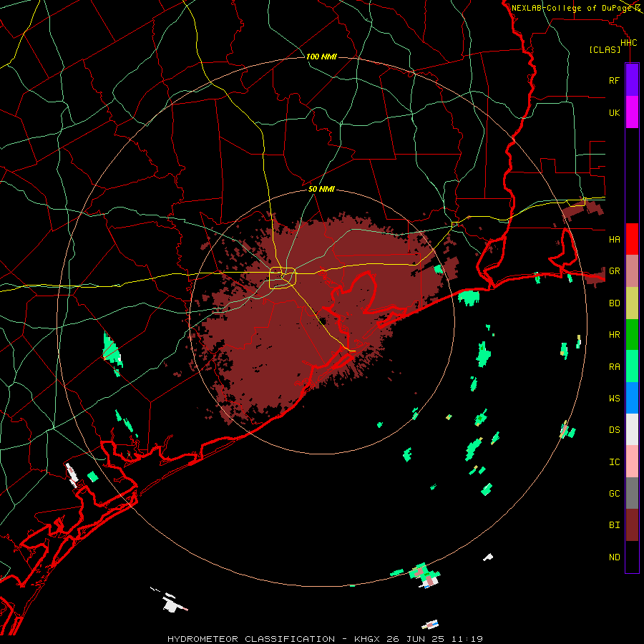
Task: Click the blue WS wet snow swatch
Action: 632,398
